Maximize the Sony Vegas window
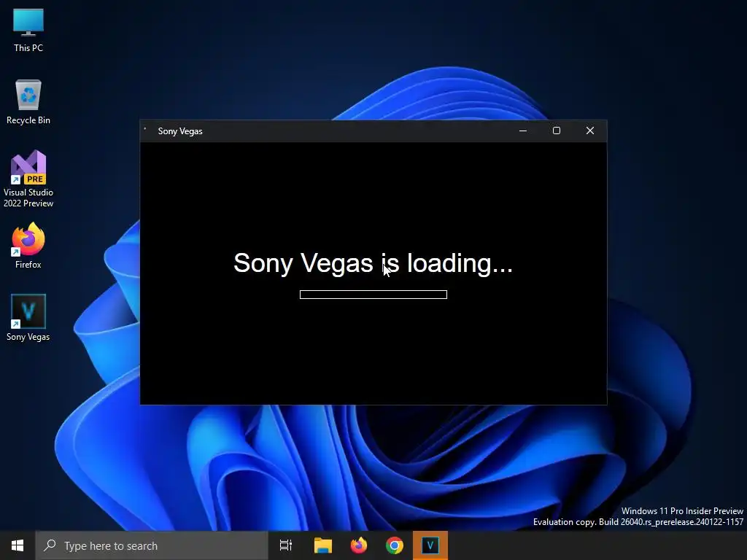This screenshot has width=747, height=560. pos(557,131)
